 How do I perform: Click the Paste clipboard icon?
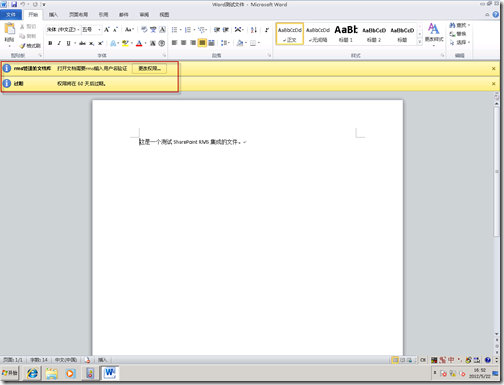point(10,29)
